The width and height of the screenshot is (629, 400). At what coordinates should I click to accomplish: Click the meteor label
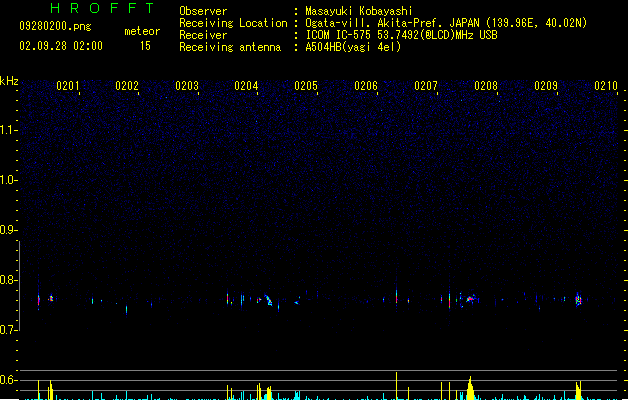click(142, 31)
